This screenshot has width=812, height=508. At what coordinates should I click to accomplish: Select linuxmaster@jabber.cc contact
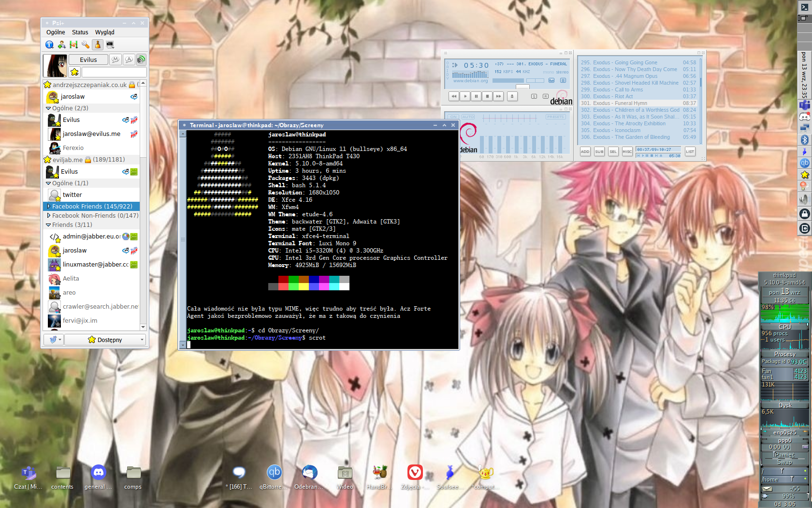[91, 265]
